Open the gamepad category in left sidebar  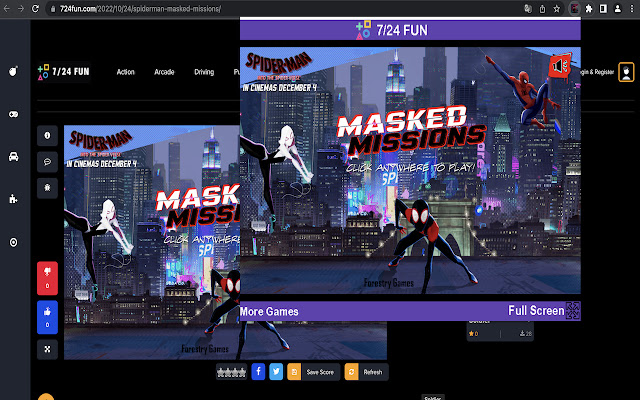pyautogui.click(x=13, y=114)
